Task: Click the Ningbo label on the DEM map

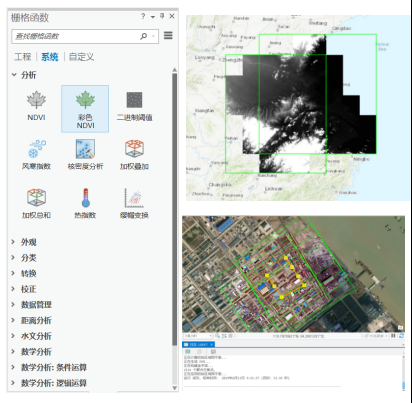Action: [x=361, y=159]
